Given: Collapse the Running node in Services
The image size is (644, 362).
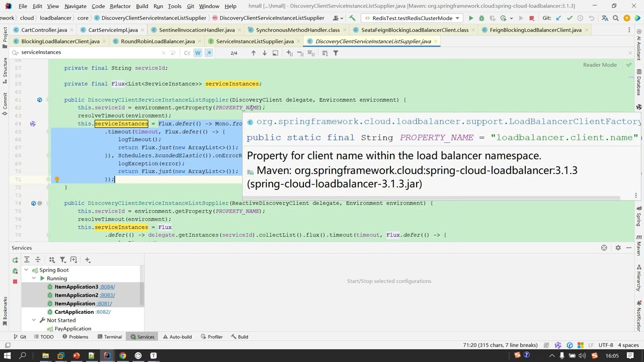Looking at the screenshot, I should pos(34,279).
